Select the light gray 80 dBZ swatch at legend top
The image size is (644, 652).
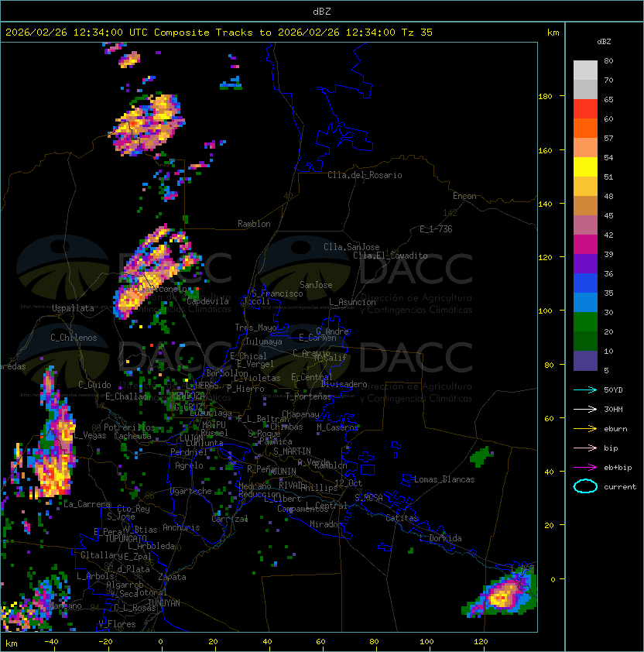pyautogui.click(x=585, y=70)
